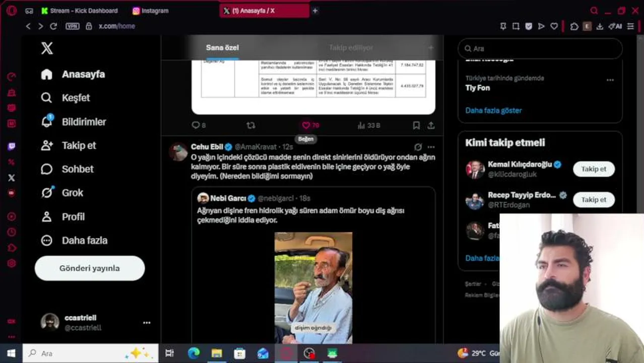Viewport: 644px width, 363px height.
Task: Switch to the Instagram browser tab
Action: [x=151, y=11]
